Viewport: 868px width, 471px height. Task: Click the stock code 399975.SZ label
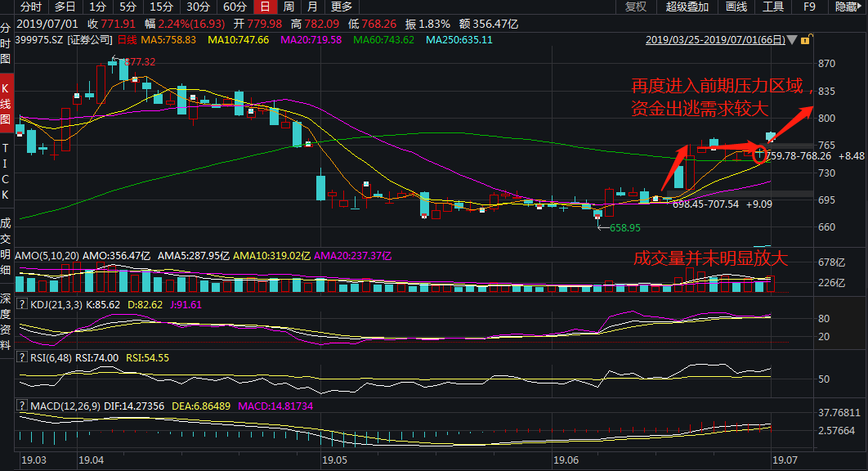coord(38,40)
